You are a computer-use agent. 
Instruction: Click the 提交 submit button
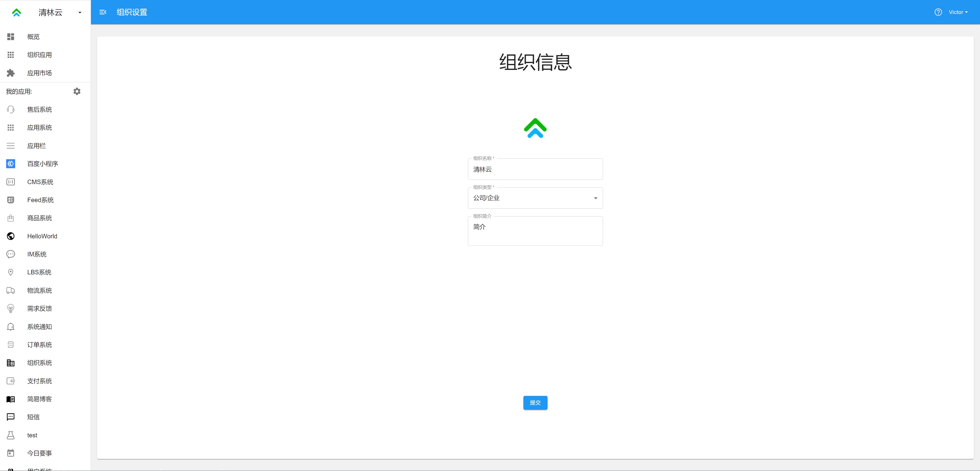point(535,403)
